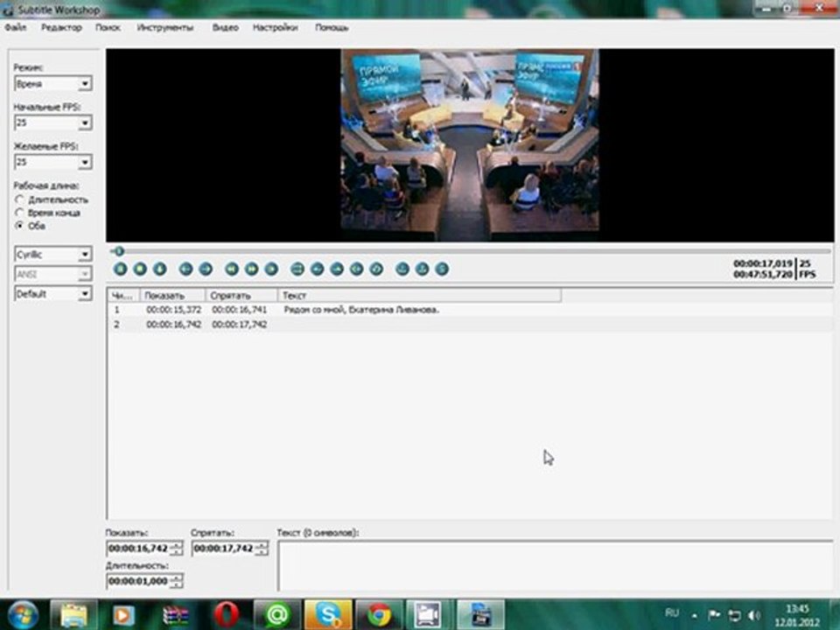Open the Инструменты menu
Viewport: 840px width, 630px height.
[165, 27]
